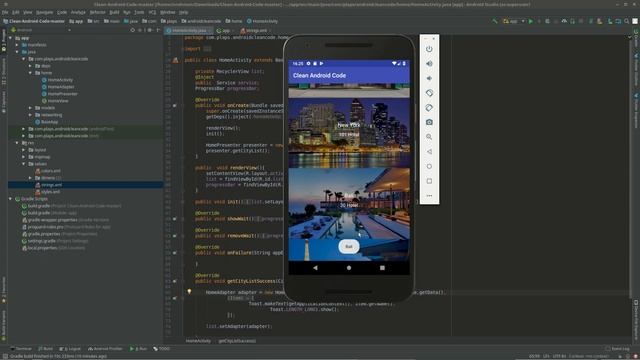Open the app run configuration dropdown
The image size is (640, 360).
tap(514, 21)
